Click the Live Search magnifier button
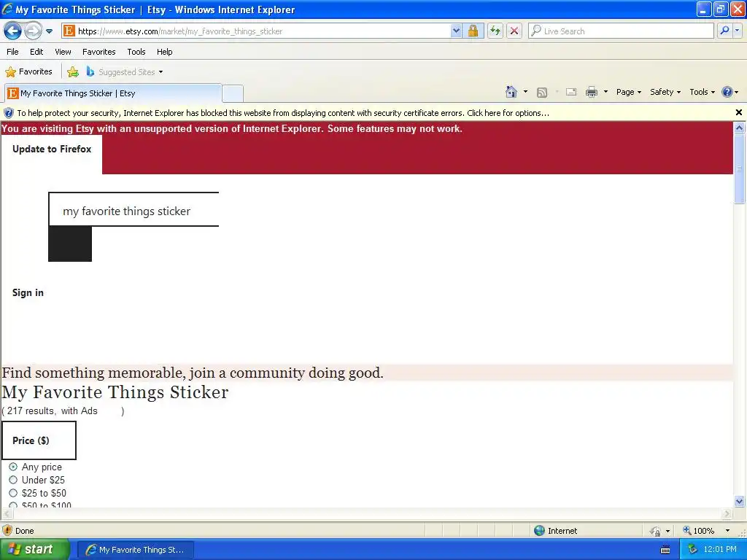This screenshot has width=747, height=560. [x=724, y=31]
